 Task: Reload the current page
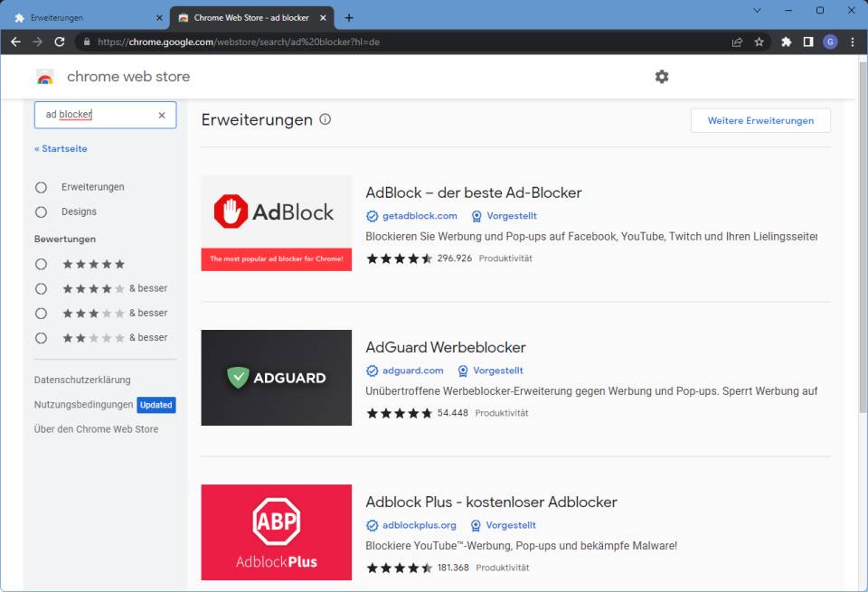click(60, 42)
